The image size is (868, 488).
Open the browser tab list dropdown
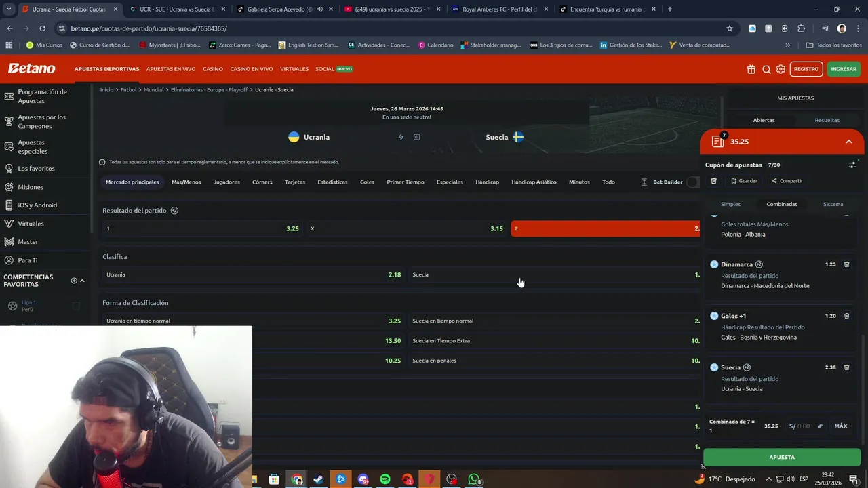9,9
